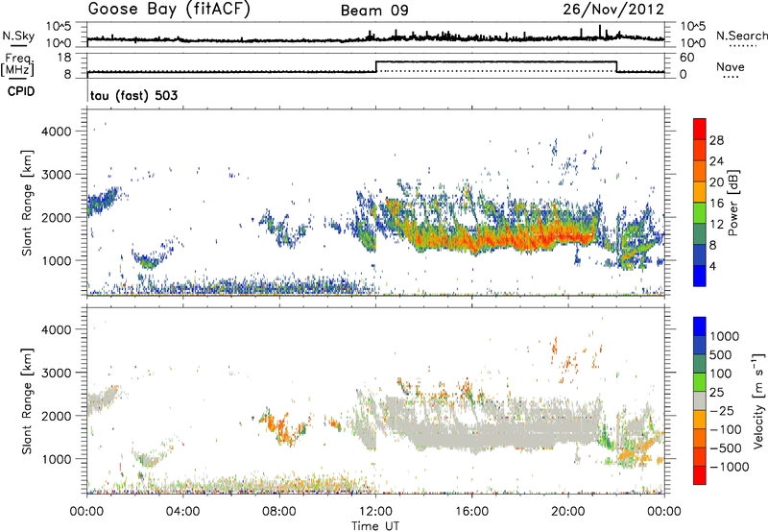Click the "Goose Bay (fitACF)" title text
Image resolution: width=768 pixels, height=532 pixels.
[169, 10]
